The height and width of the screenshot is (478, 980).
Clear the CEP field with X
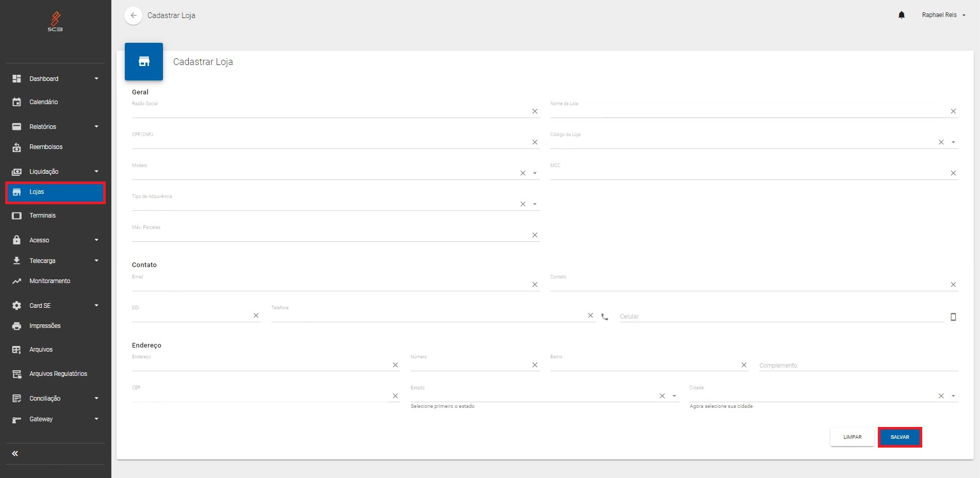pyautogui.click(x=395, y=396)
